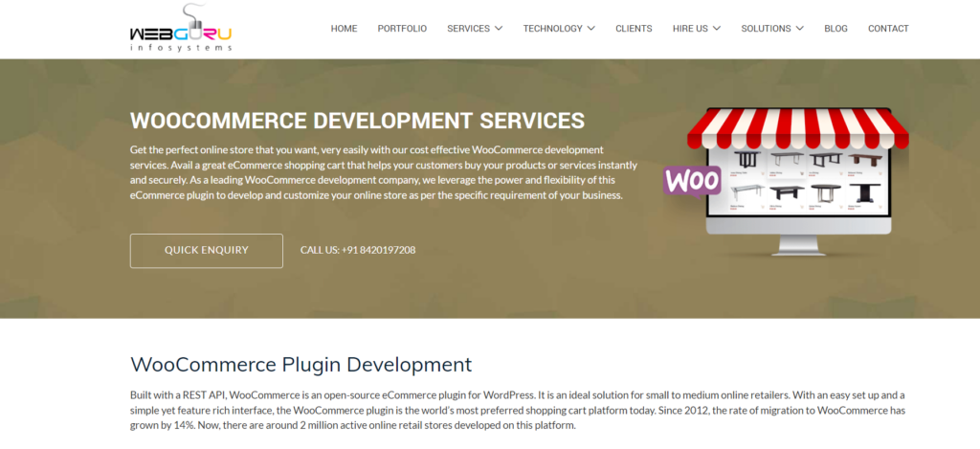Visit the Clients page

634,29
